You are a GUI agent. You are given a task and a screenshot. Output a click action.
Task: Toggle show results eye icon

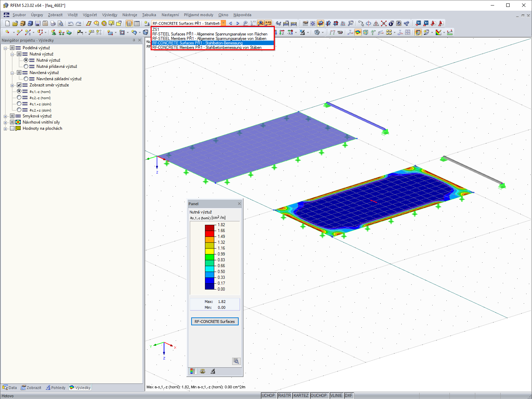click(x=261, y=23)
